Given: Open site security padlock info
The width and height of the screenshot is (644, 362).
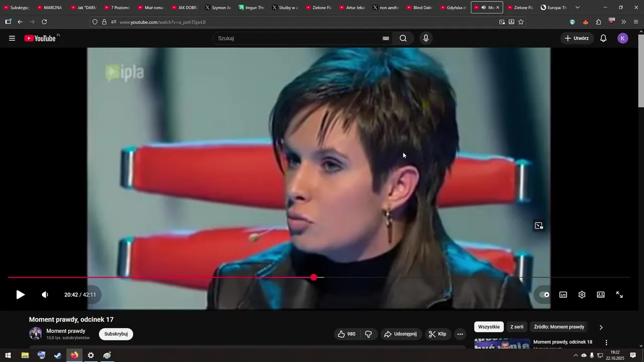Looking at the screenshot, I should (x=104, y=22).
